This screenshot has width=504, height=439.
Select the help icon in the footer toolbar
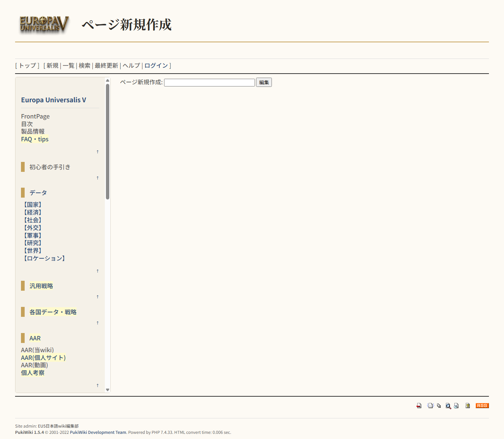click(468, 406)
